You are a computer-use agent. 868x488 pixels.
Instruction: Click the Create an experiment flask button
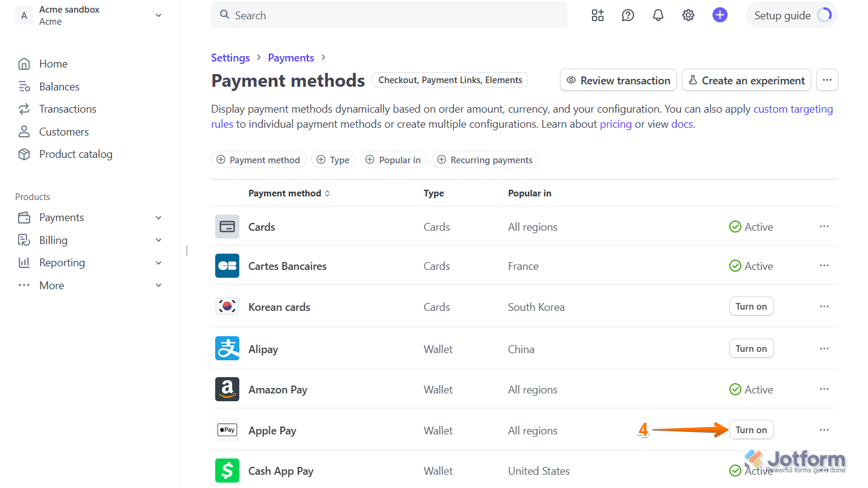tap(746, 80)
